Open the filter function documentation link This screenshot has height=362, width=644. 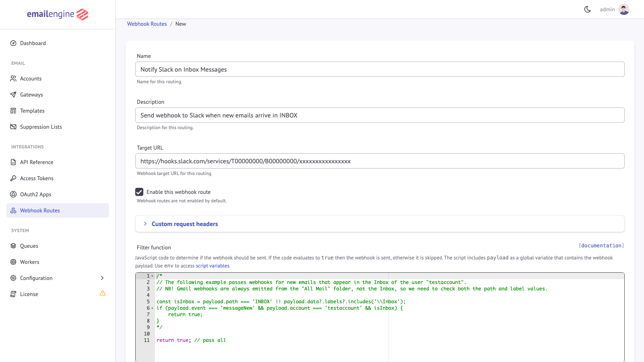point(601,245)
